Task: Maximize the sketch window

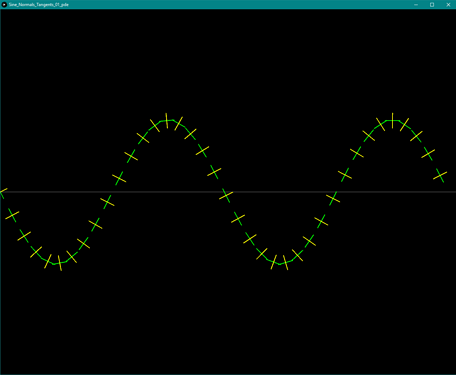Action: point(432,5)
